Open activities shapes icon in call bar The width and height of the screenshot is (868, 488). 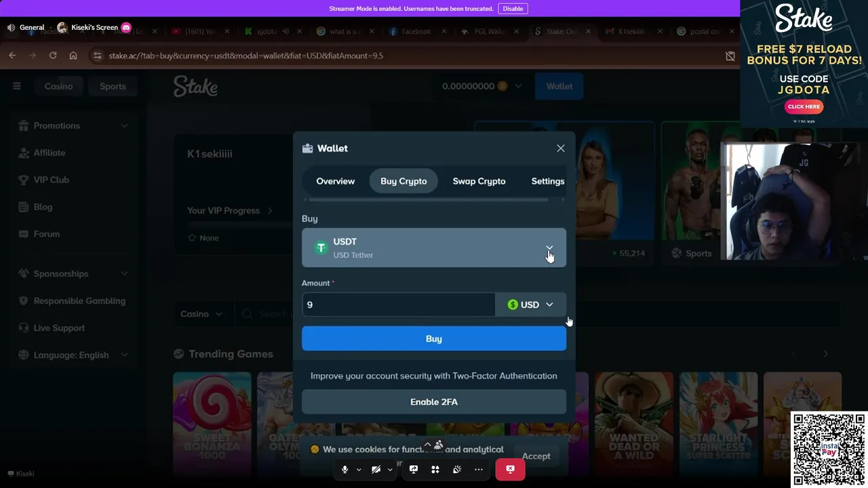point(435,469)
